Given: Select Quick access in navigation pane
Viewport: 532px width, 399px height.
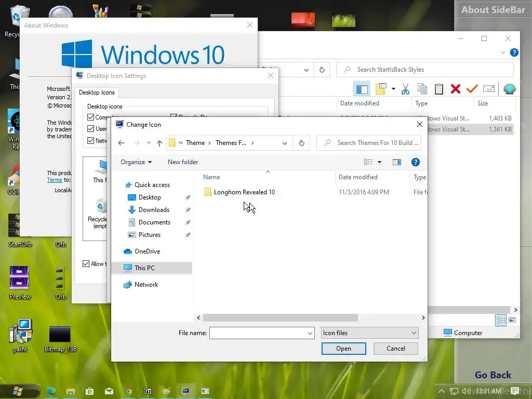Looking at the screenshot, I should (152, 185).
